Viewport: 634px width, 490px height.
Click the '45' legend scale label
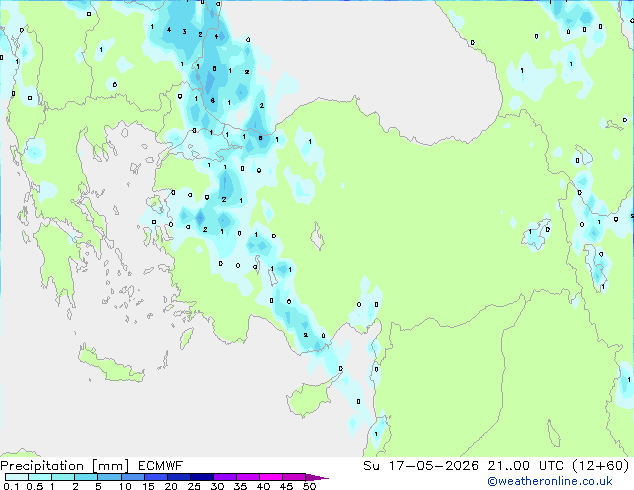286,486
